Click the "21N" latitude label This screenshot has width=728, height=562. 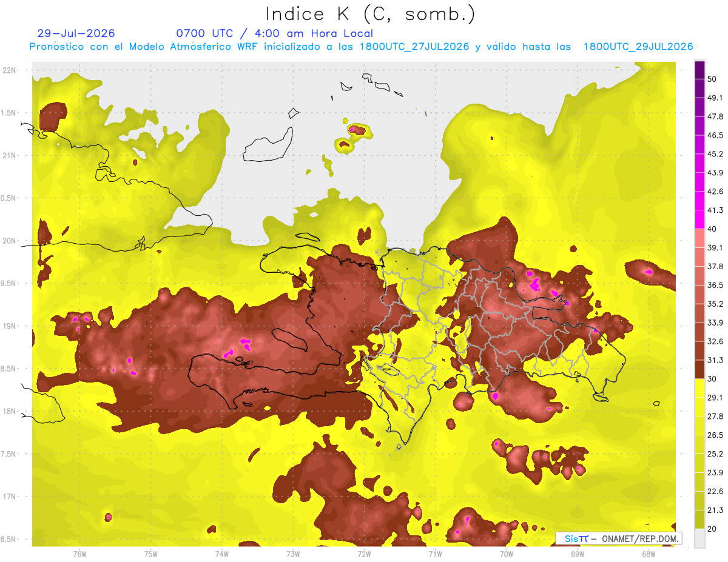(x=10, y=155)
